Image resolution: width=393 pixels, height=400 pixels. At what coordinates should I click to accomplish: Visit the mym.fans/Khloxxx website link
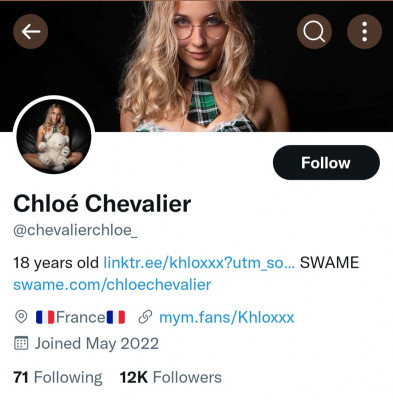(x=227, y=317)
